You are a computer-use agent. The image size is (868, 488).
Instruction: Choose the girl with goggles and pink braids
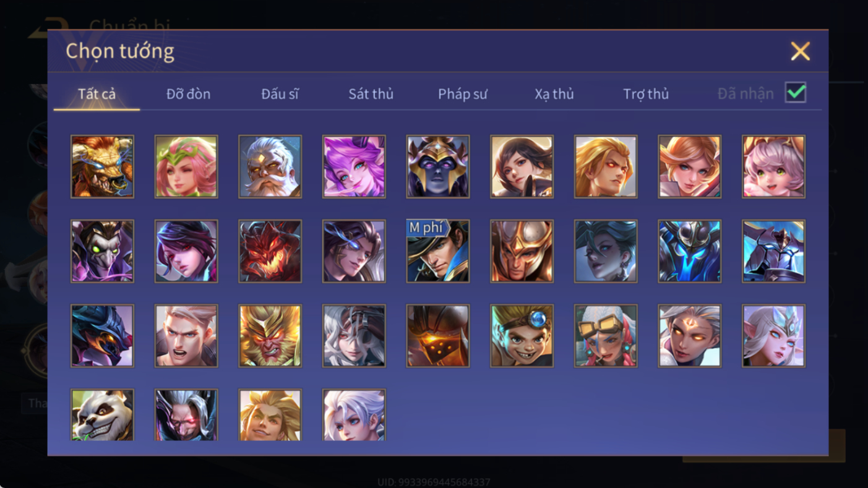[x=606, y=336]
